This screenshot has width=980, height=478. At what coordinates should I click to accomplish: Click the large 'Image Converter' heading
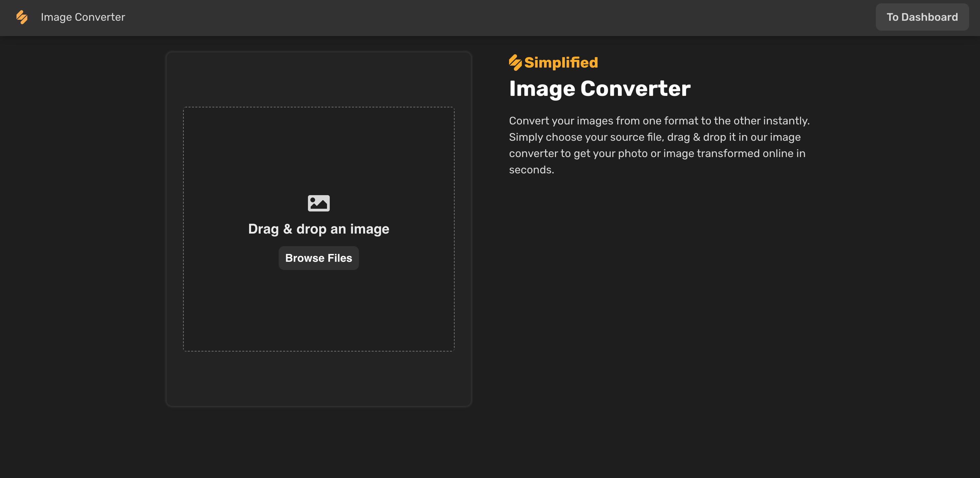click(600, 89)
